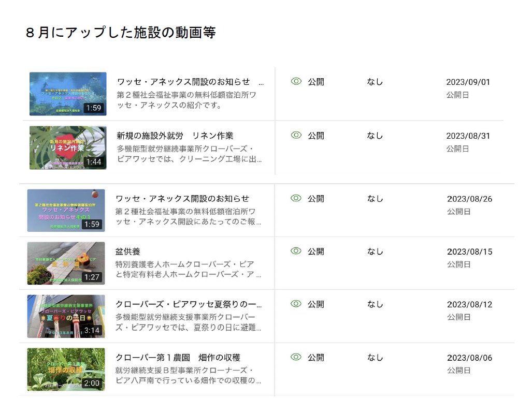Click the 1:27 duration badge
The image size is (532, 414).
click(92, 277)
